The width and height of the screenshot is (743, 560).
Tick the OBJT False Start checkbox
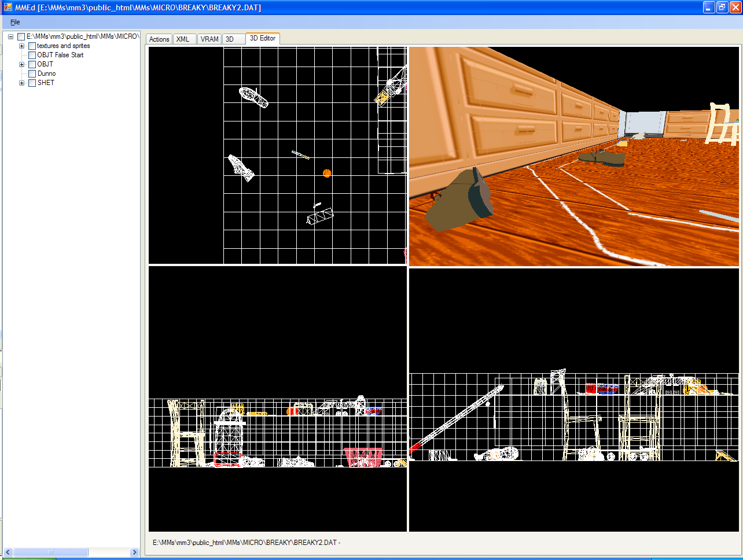tap(32, 55)
